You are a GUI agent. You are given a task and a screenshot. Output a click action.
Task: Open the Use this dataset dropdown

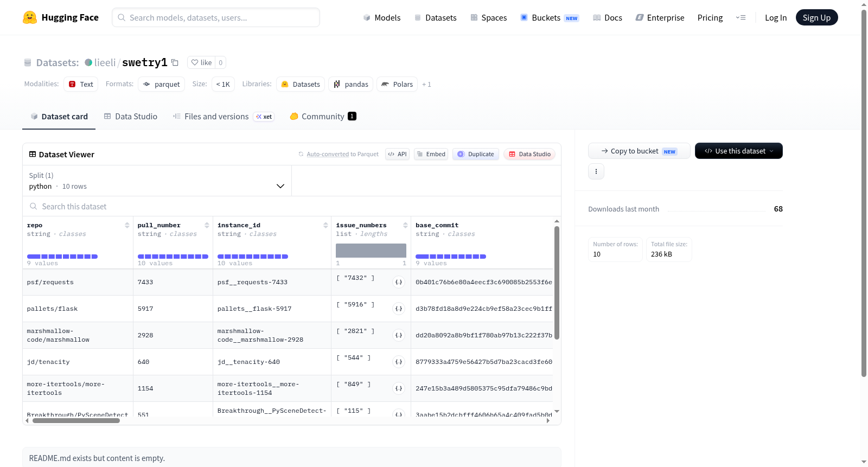tap(739, 151)
